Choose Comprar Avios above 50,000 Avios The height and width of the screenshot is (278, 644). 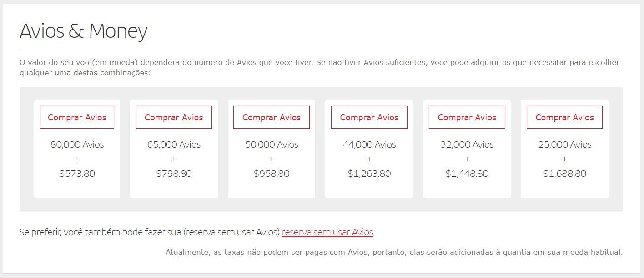pyautogui.click(x=272, y=117)
